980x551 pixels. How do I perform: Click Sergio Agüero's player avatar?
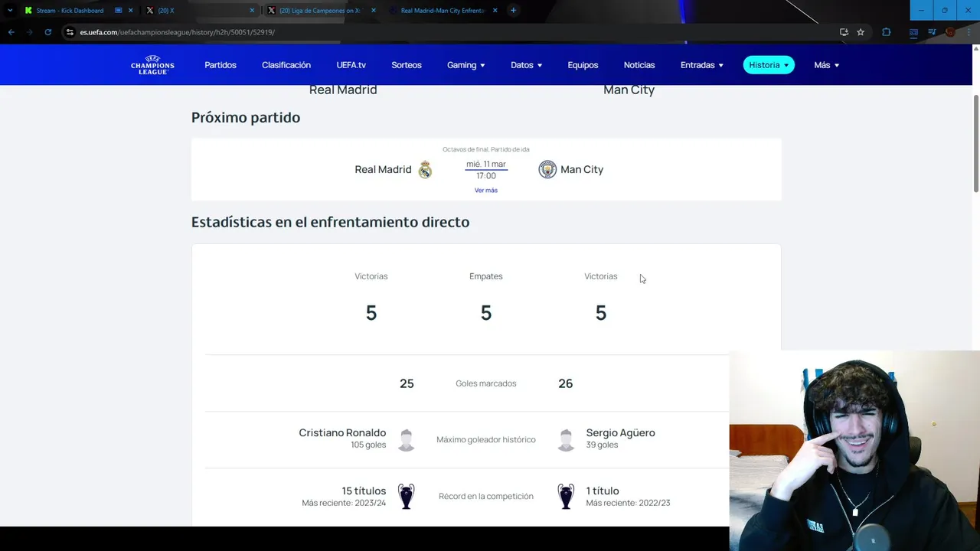pyautogui.click(x=566, y=440)
